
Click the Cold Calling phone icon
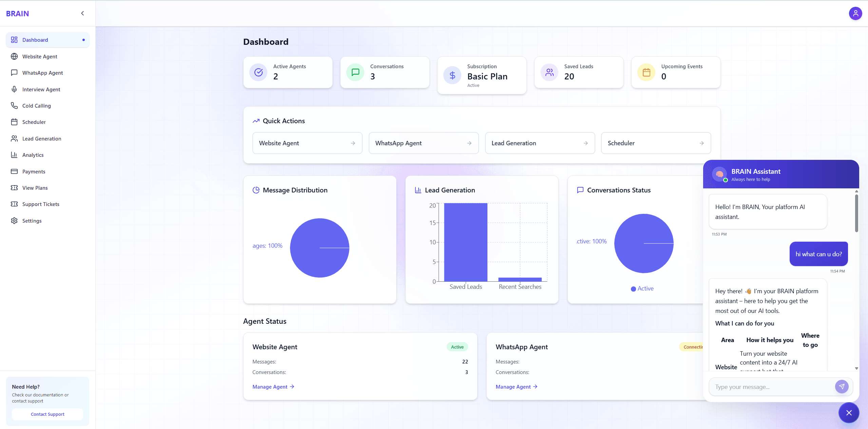[14, 106]
